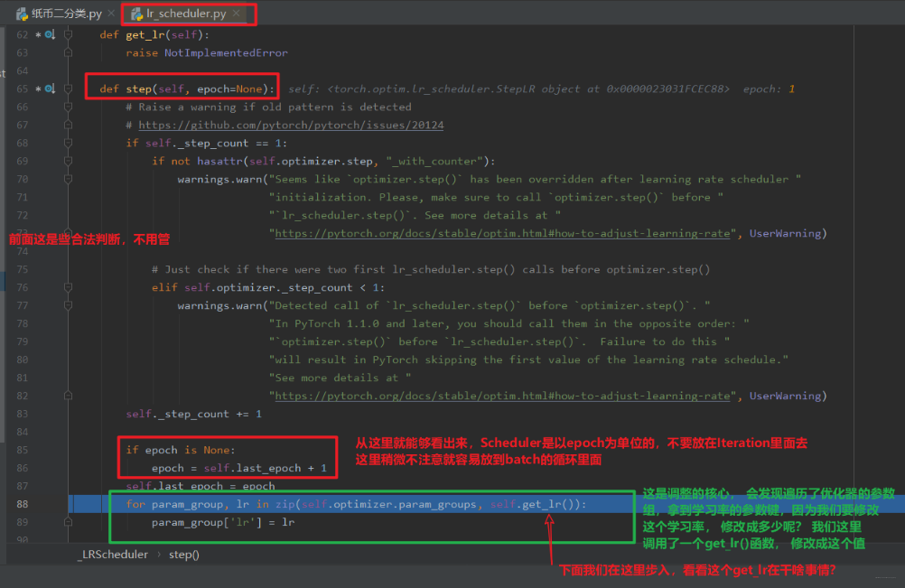The width and height of the screenshot is (905, 588).
Task: Collapse the elif block fold on line 76
Action: [68, 287]
